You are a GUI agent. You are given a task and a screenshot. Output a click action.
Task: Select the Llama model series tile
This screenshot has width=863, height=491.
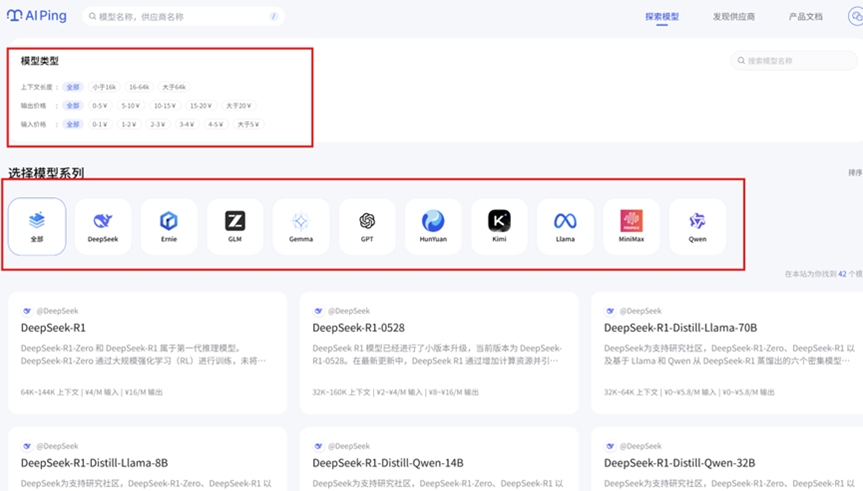point(565,226)
